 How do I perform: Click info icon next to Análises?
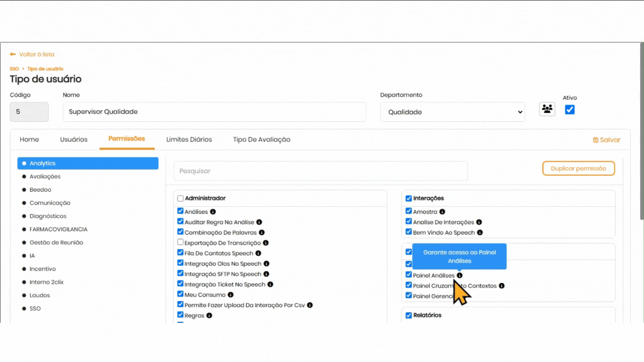click(x=213, y=212)
